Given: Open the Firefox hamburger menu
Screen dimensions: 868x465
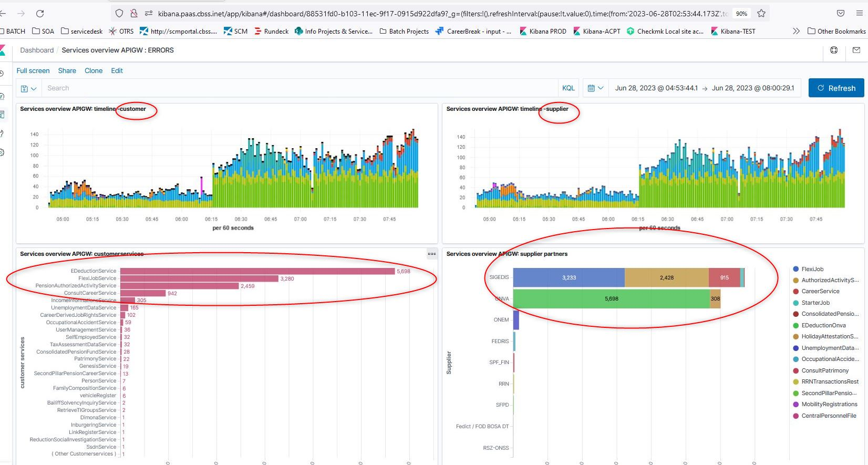Looking at the screenshot, I should (860, 13).
